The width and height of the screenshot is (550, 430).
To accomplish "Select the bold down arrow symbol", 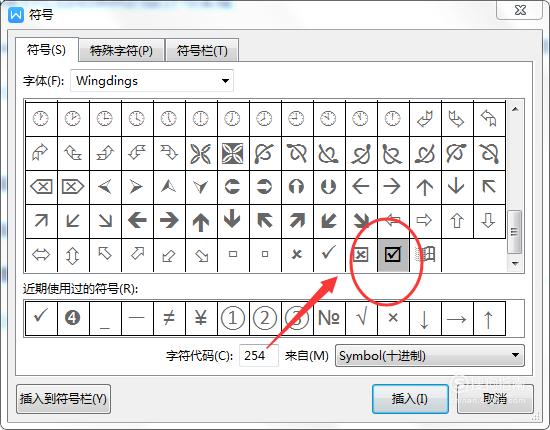I will coord(233,221).
